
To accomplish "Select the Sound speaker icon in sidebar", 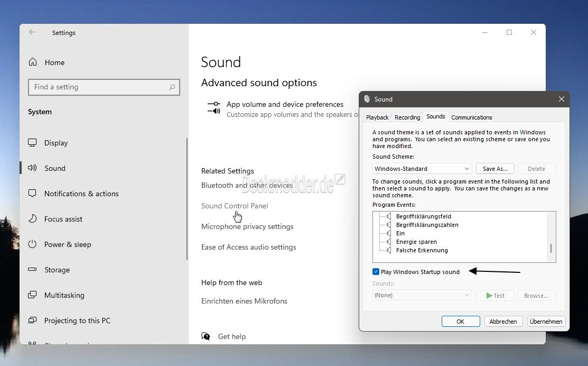I will tap(33, 168).
